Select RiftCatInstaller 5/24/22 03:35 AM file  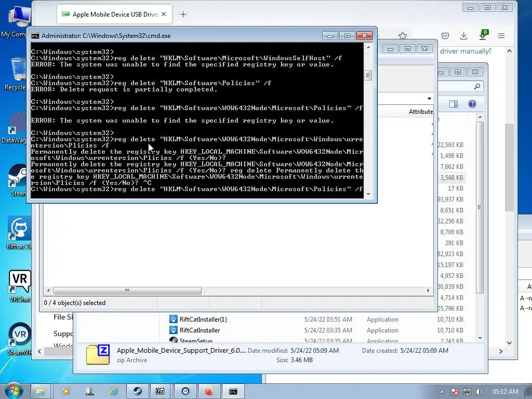pyautogui.click(x=315, y=330)
